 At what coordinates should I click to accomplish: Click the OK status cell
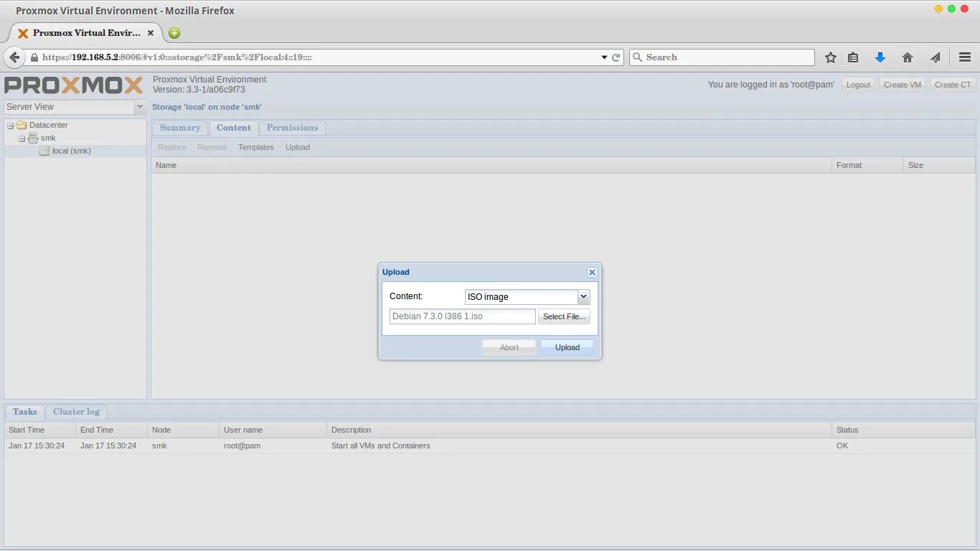[x=842, y=446]
